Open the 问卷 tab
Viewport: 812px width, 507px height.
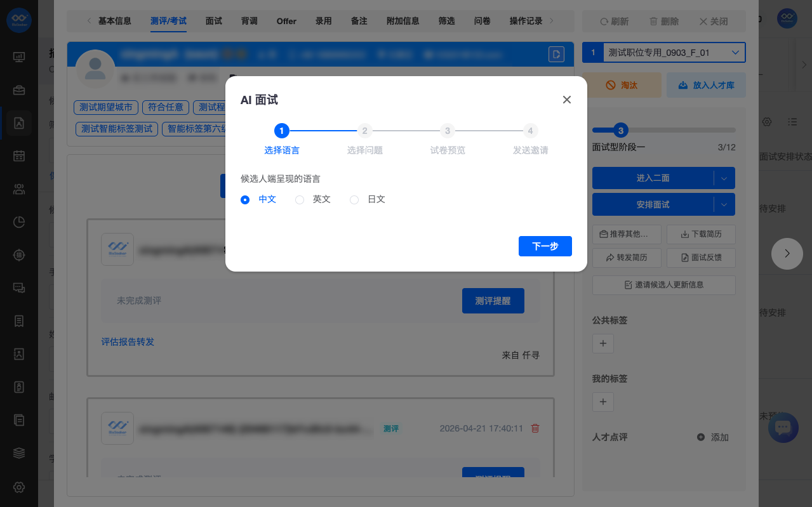click(483, 21)
